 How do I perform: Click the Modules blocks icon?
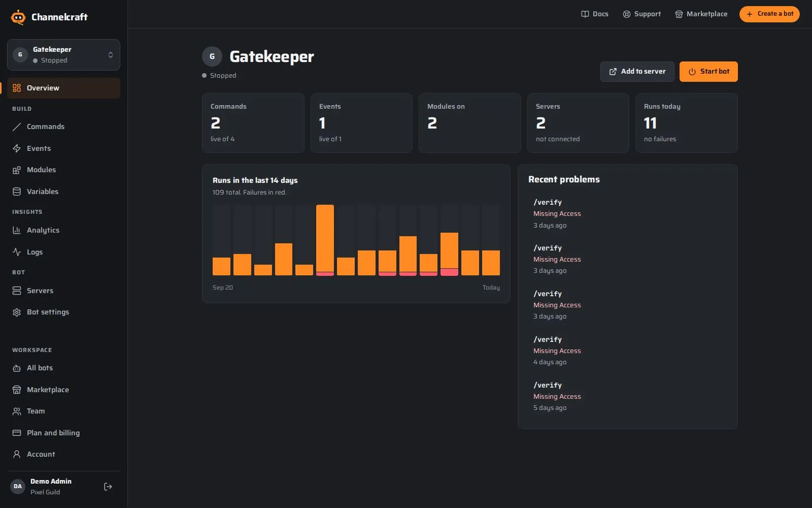[17, 170]
